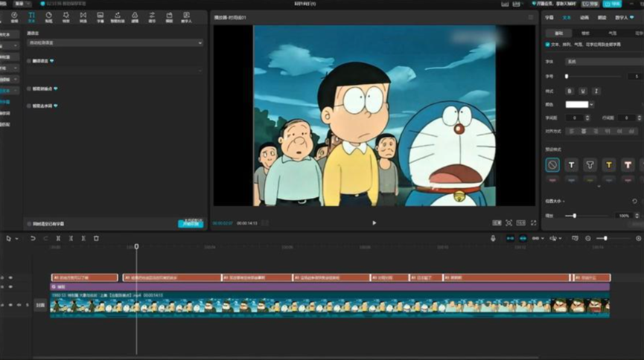Choose the yellow T preset style
Screen dimensions: 644x360
[609, 165]
